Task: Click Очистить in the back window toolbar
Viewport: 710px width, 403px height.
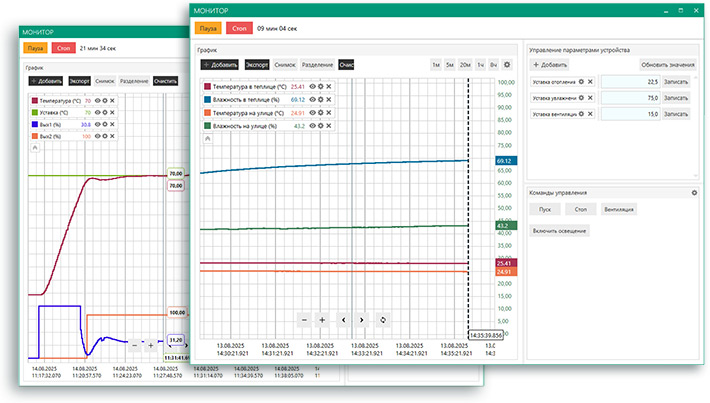Action: click(165, 81)
